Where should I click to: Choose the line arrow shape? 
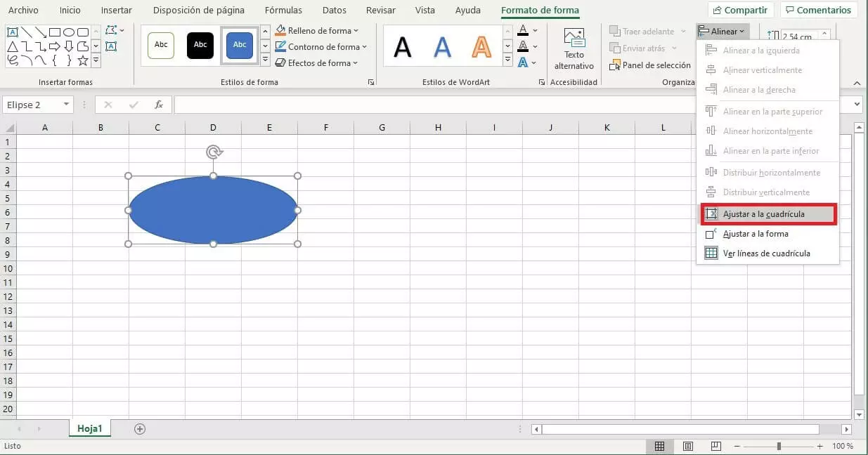point(41,32)
